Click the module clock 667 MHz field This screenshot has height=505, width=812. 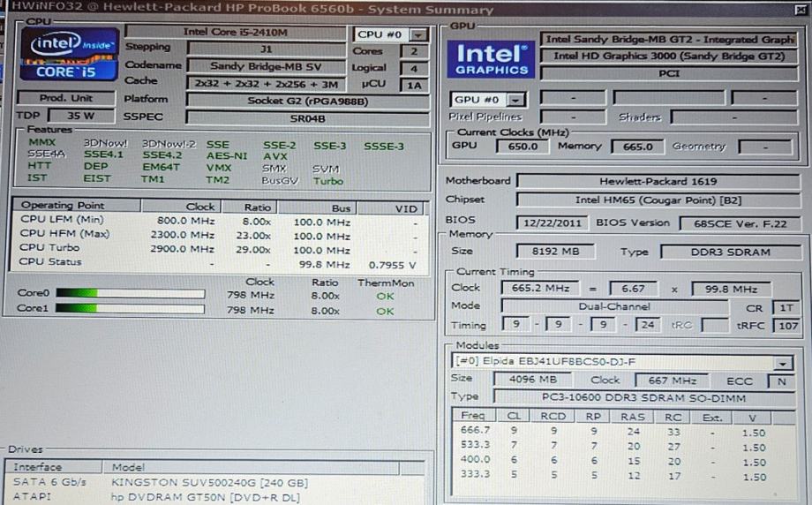pos(672,381)
